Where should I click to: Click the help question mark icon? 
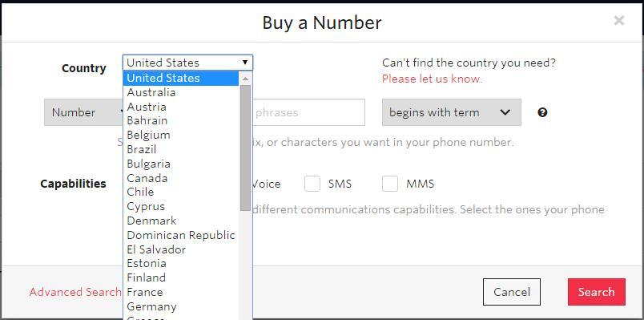coord(542,113)
